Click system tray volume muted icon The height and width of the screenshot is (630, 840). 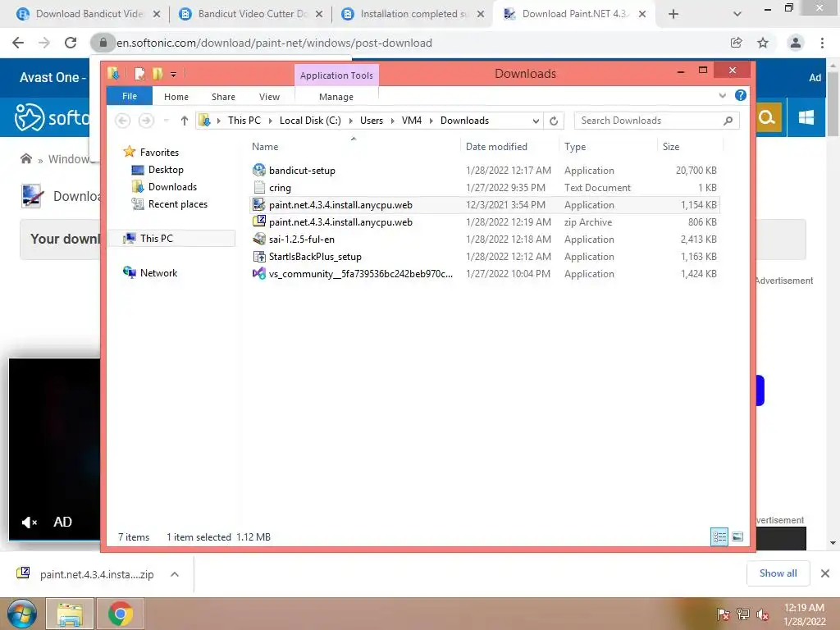[x=763, y=615]
